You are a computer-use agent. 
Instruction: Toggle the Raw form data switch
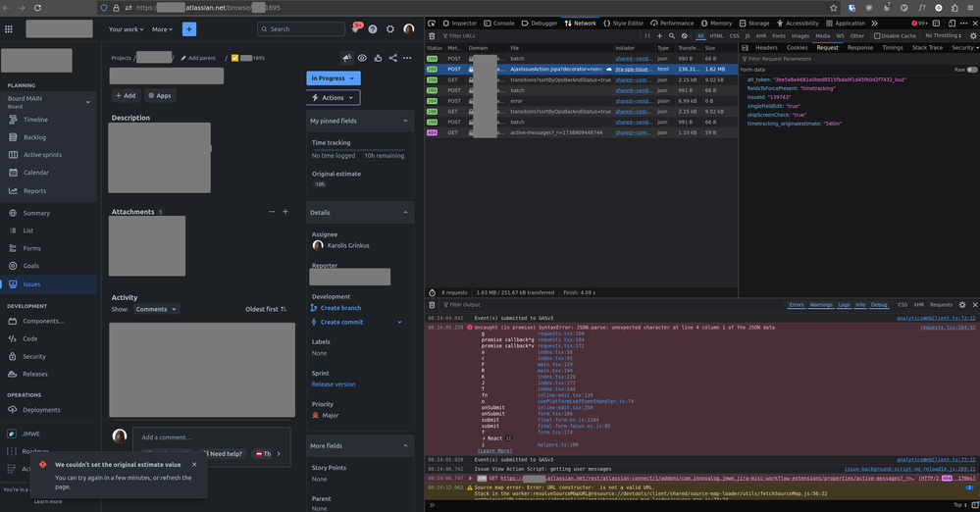click(971, 70)
